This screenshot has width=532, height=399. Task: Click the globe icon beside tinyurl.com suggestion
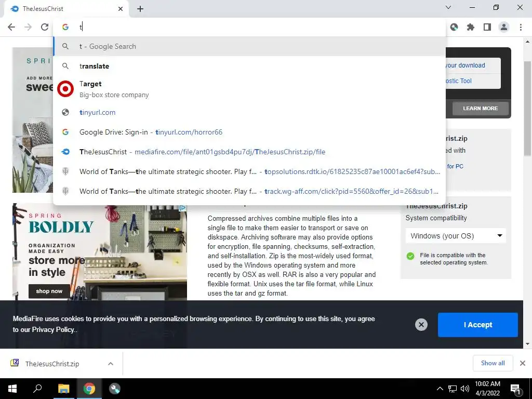pyautogui.click(x=65, y=112)
